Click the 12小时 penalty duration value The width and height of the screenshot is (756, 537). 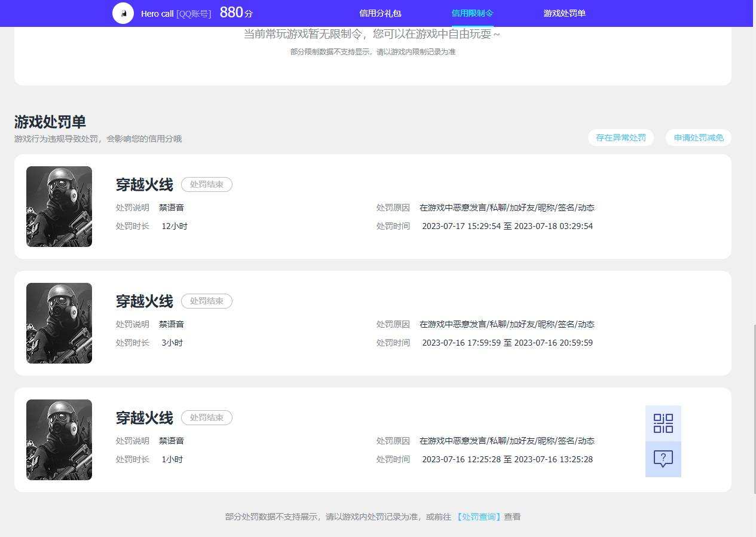[x=175, y=226]
